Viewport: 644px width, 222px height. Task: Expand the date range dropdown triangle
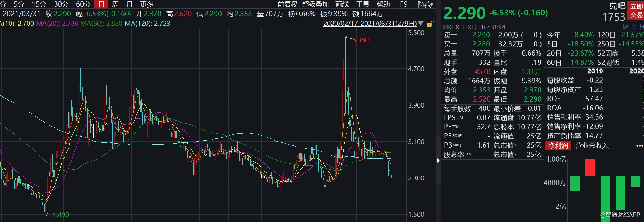(x=421, y=24)
